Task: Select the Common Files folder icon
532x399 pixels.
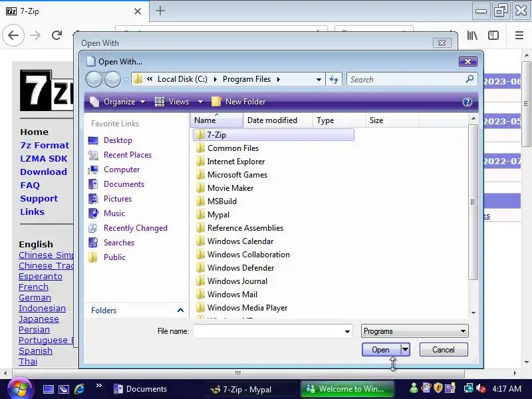Action: point(200,148)
